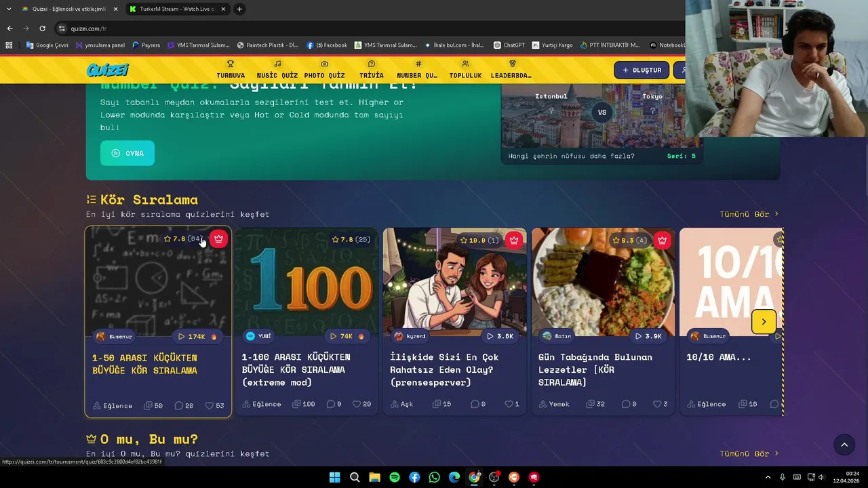Click the Oluştur create button

pyautogui.click(x=642, y=70)
